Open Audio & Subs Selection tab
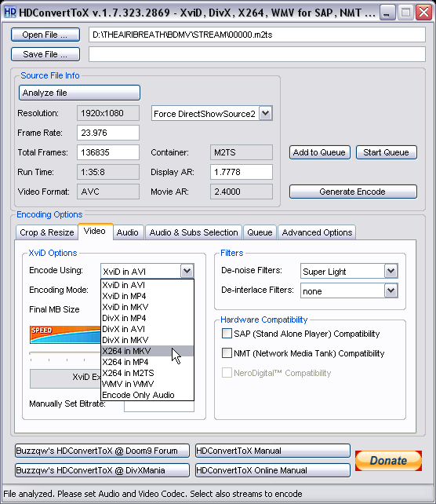436x504 pixels. (194, 232)
